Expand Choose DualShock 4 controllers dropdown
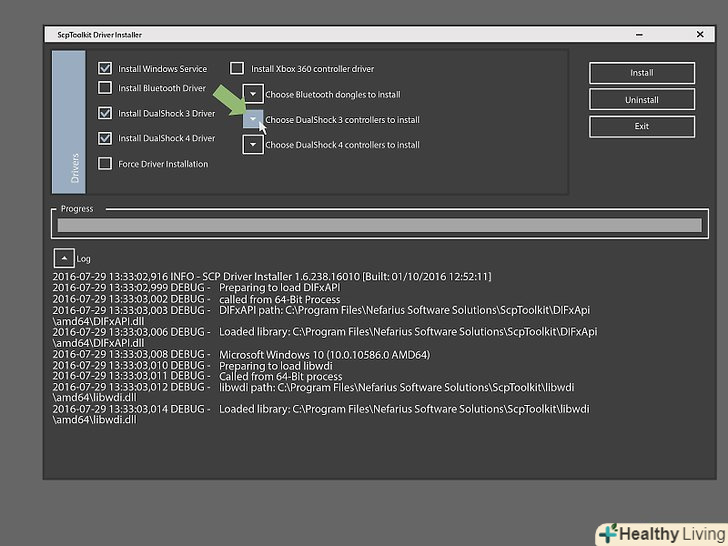 coord(253,144)
